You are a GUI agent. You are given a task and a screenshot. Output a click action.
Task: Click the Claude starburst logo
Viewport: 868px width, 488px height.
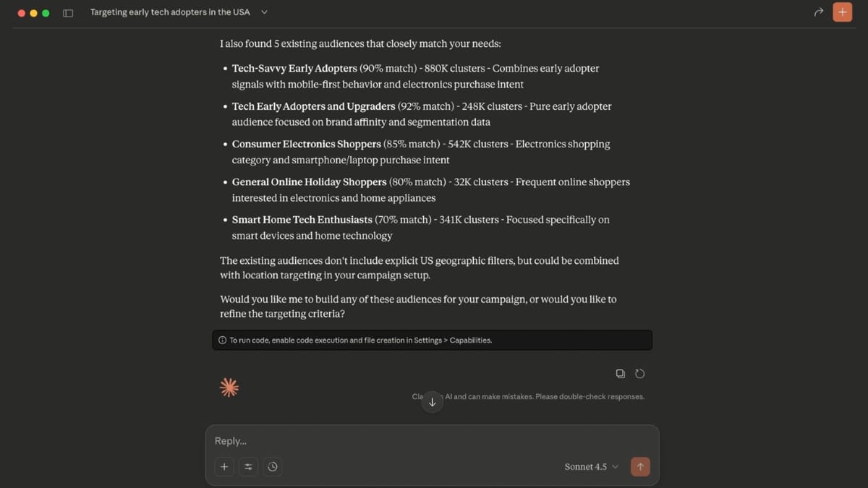[x=229, y=387]
